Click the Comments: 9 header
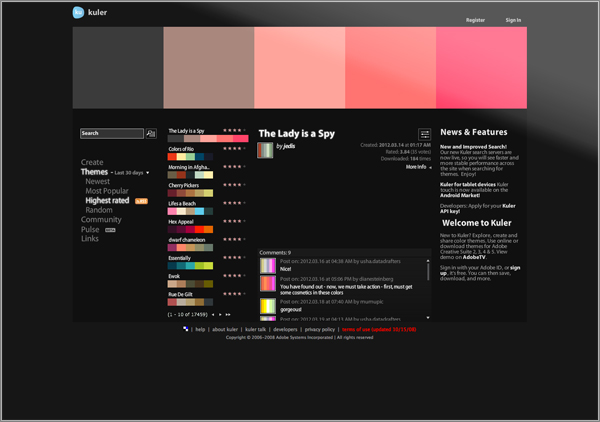The width and height of the screenshot is (600, 422). (275, 253)
